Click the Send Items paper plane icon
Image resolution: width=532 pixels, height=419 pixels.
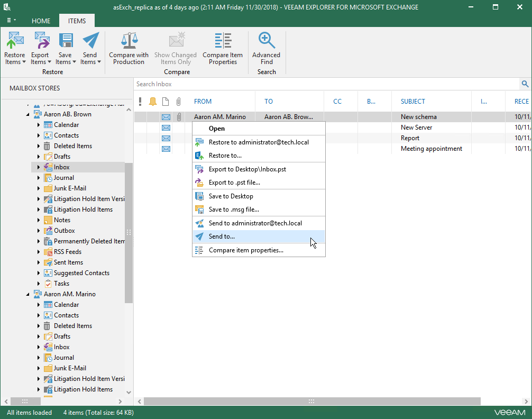tap(90, 41)
